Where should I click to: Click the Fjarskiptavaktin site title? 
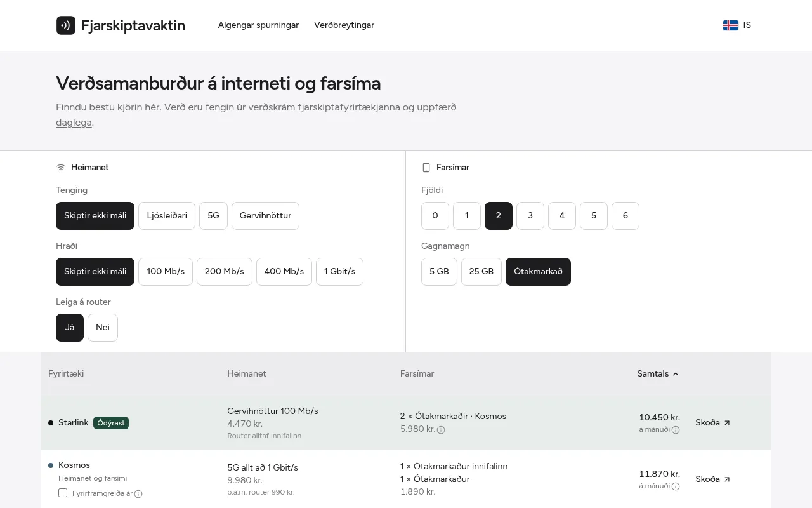click(x=133, y=25)
